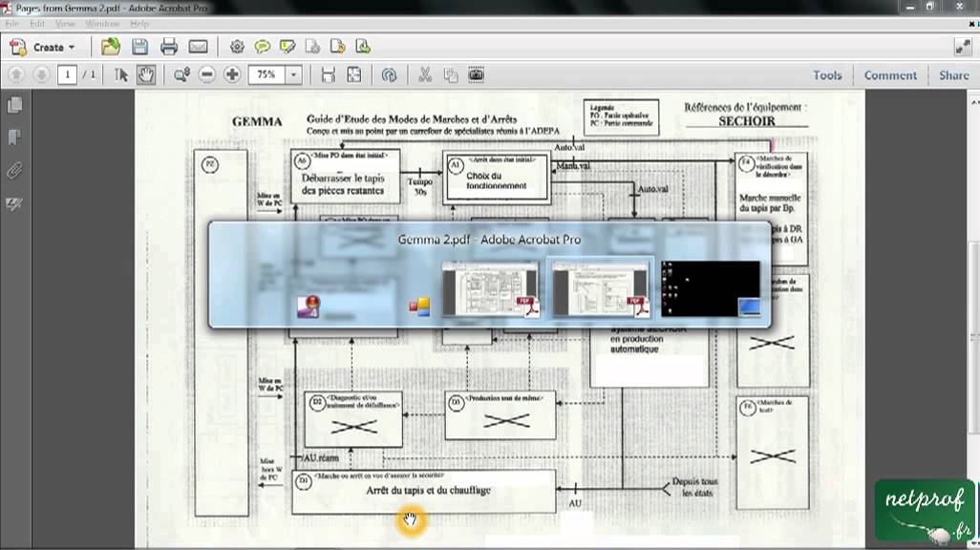Click the 75% zoom value field
The width and height of the screenshot is (980, 550).
click(266, 75)
